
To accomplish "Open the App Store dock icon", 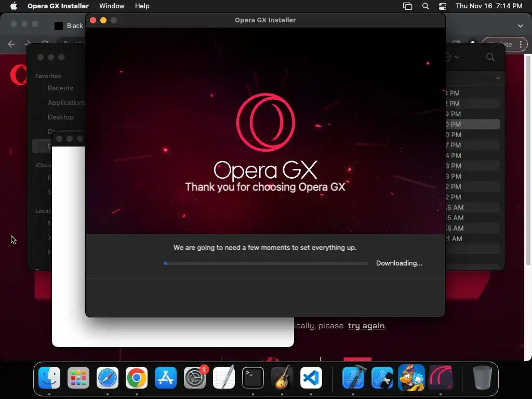I will click(166, 378).
